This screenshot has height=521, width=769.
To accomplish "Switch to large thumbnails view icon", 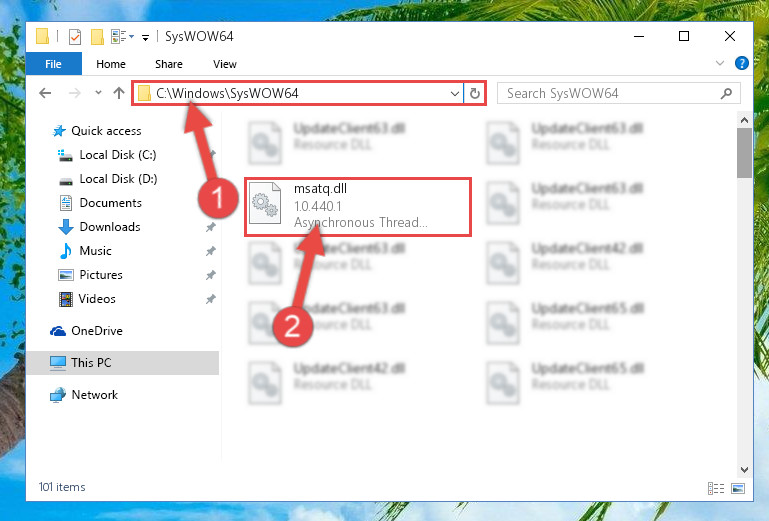I will click(x=738, y=488).
